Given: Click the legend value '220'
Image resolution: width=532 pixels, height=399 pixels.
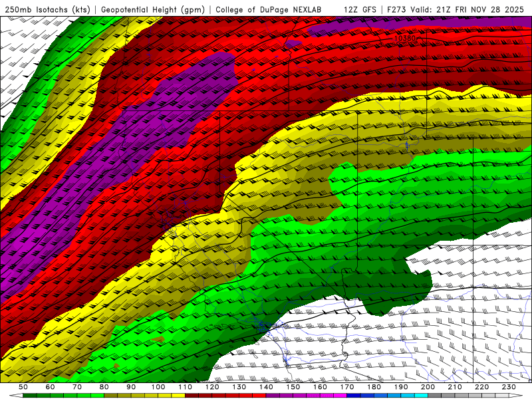Looking at the screenshot, I should coord(481,387).
